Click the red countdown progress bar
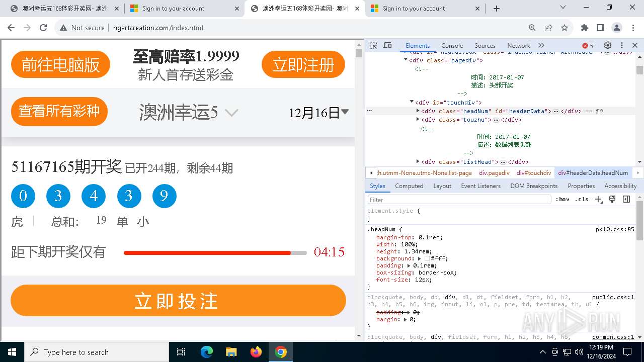644x362 pixels. tap(215, 252)
